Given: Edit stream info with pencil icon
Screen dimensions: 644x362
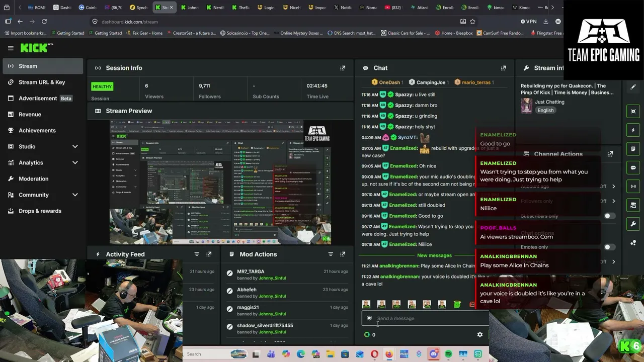Looking at the screenshot, I should pyautogui.click(x=633, y=87).
